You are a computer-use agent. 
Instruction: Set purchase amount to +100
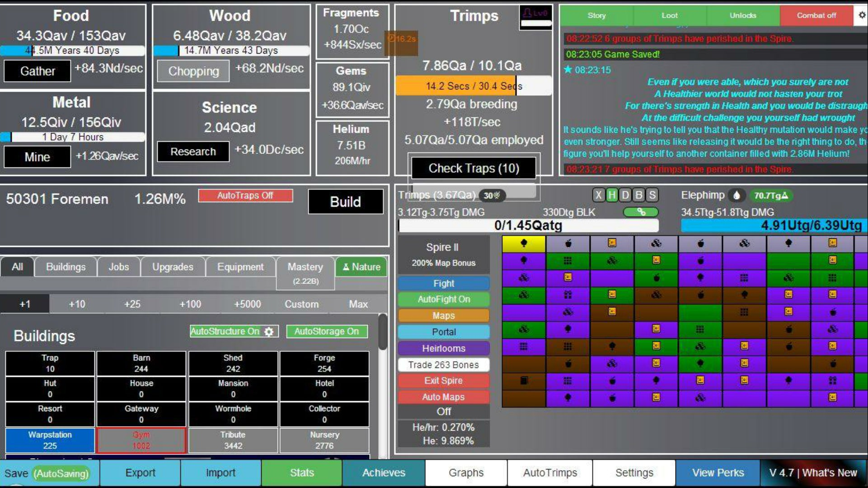tap(190, 304)
